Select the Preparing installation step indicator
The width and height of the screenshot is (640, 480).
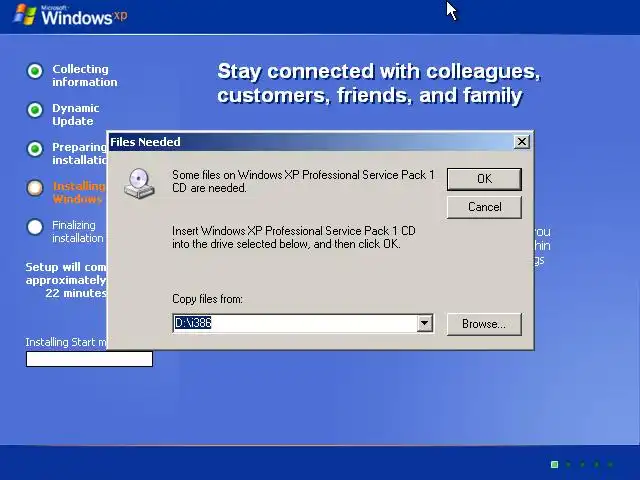pos(35,149)
